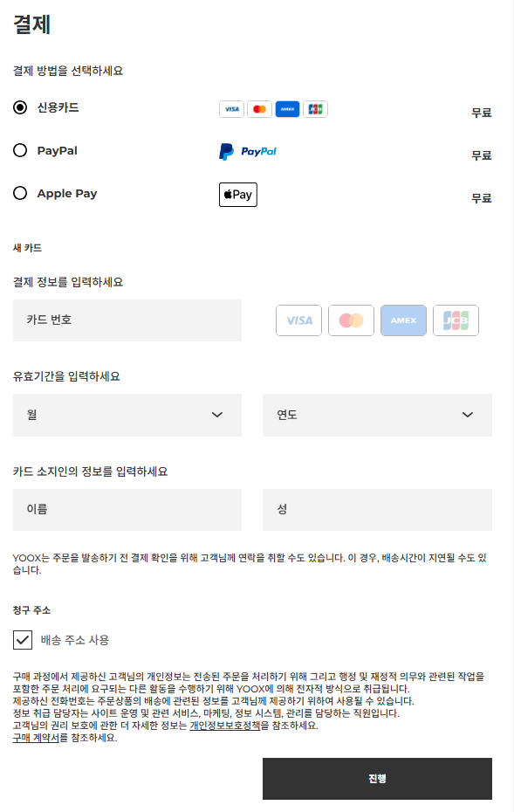Image resolution: width=514 pixels, height=812 pixels.
Task: Select the VISA card brand icon
Action: tap(231, 109)
